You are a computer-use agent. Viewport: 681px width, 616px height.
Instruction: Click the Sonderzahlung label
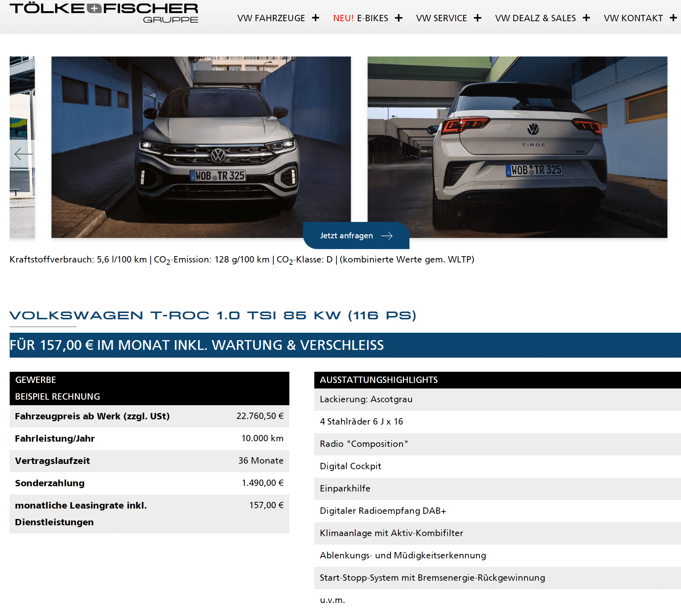click(x=50, y=483)
